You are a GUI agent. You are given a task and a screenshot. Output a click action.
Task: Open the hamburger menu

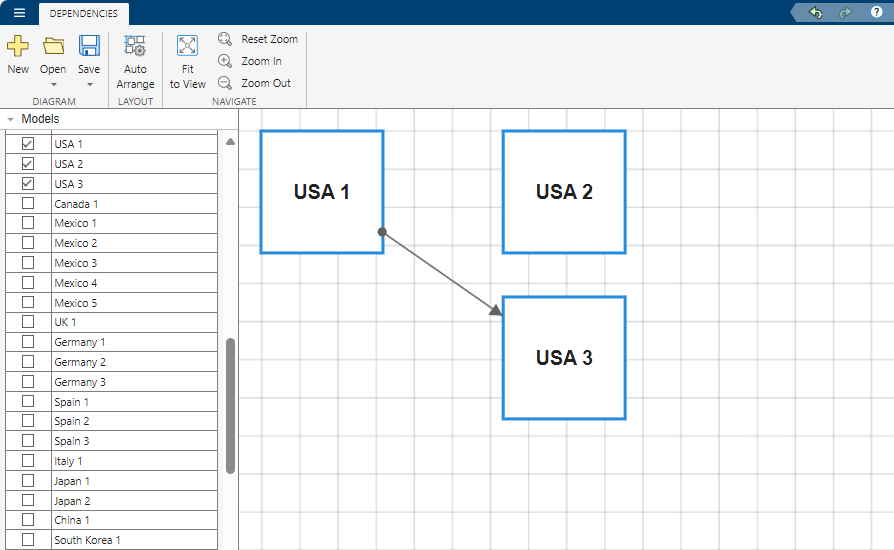[x=19, y=13]
